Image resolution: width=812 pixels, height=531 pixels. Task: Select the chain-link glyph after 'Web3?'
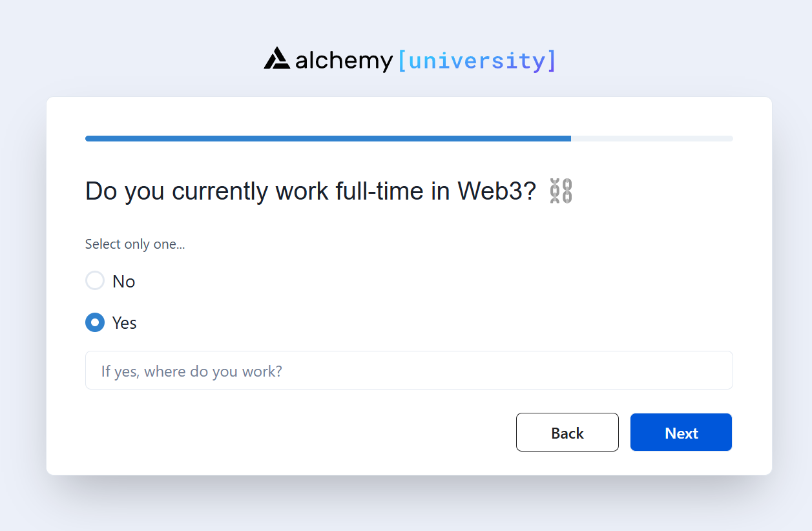pyautogui.click(x=561, y=191)
